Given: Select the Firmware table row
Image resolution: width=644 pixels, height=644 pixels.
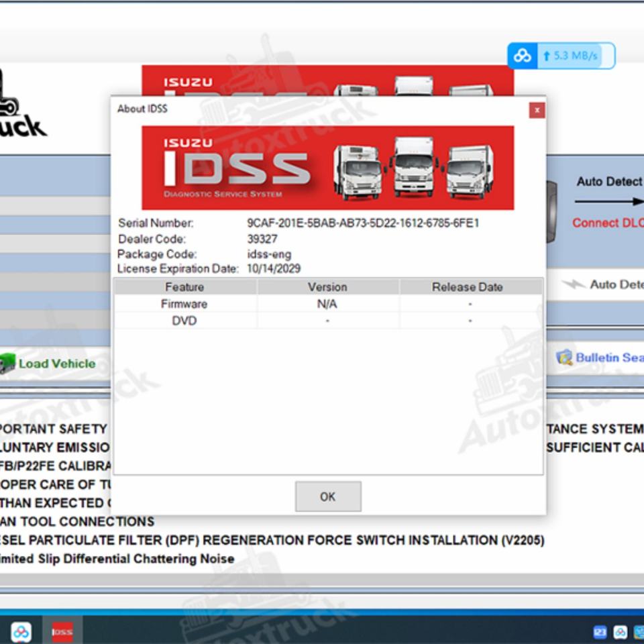Looking at the screenshot, I should pos(328,304).
